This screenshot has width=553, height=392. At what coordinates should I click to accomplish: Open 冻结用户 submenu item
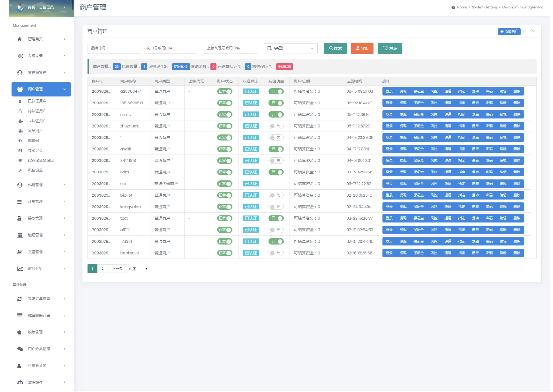click(x=35, y=131)
